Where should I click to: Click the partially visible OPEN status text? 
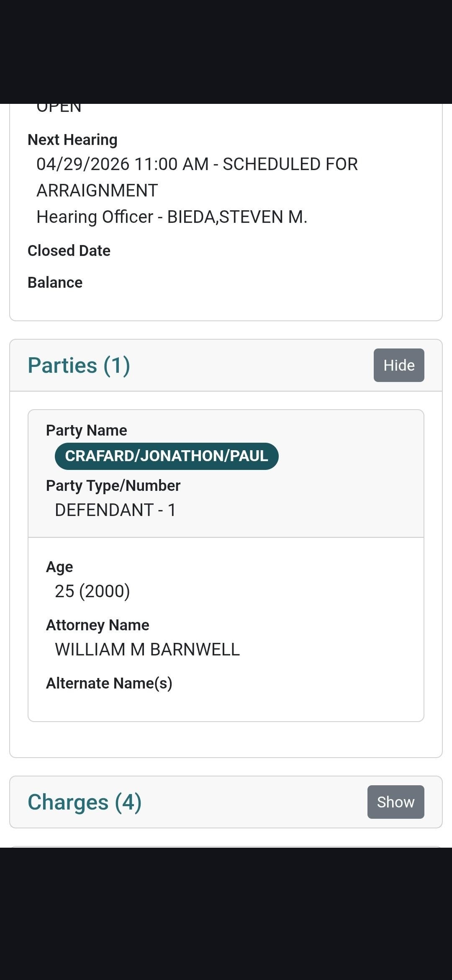pos(59,108)
